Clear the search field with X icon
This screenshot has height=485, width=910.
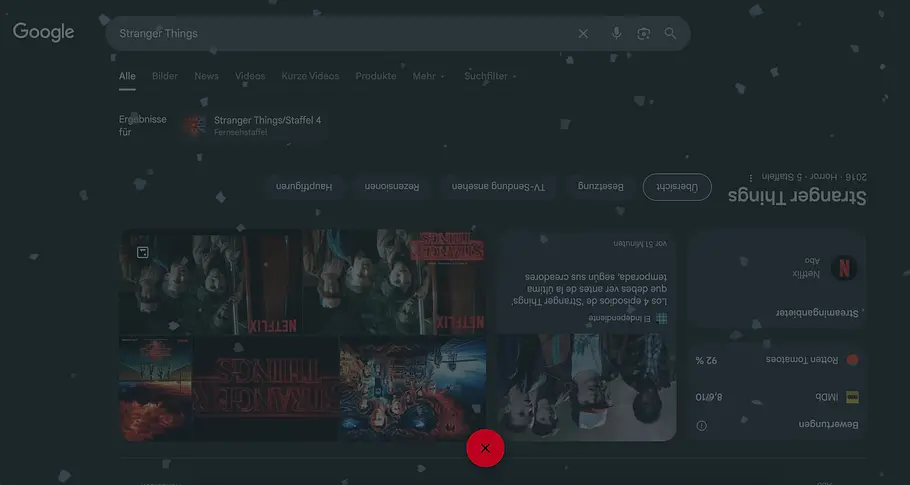click(x=583, y=34)
